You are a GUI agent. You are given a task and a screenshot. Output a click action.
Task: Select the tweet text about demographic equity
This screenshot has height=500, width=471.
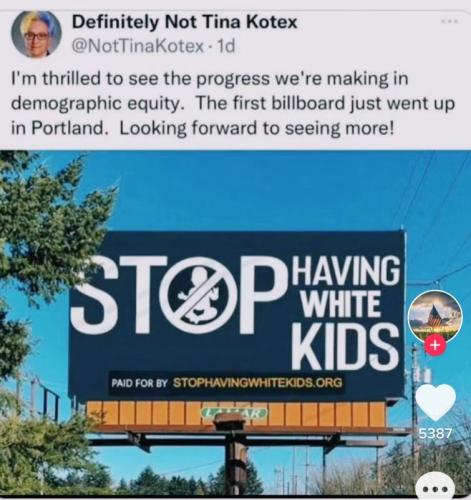tap(233, 104)
